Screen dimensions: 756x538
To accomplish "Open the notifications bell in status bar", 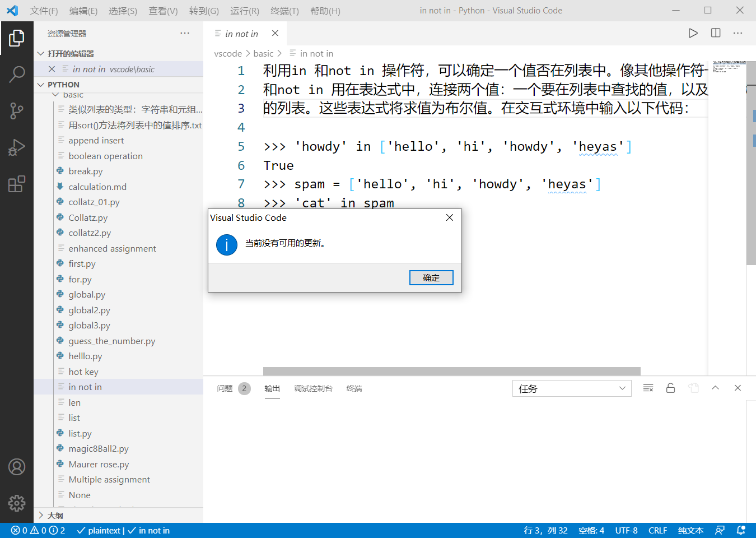I will click(740, 530).
